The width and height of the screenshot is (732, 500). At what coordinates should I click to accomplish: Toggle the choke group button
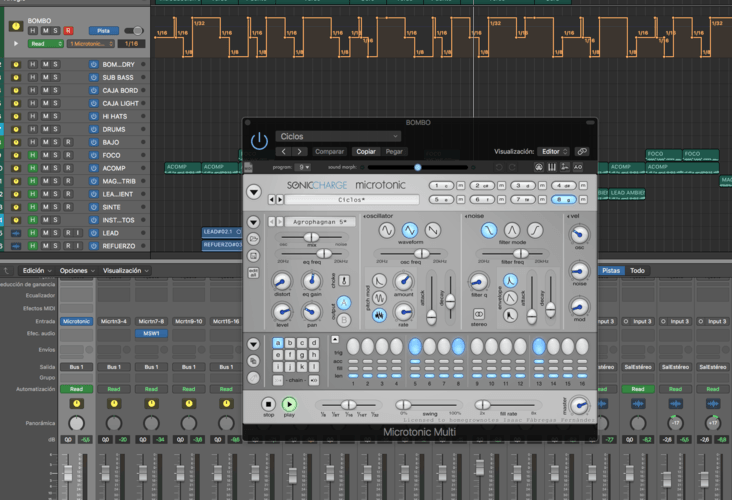pos(344,281)
